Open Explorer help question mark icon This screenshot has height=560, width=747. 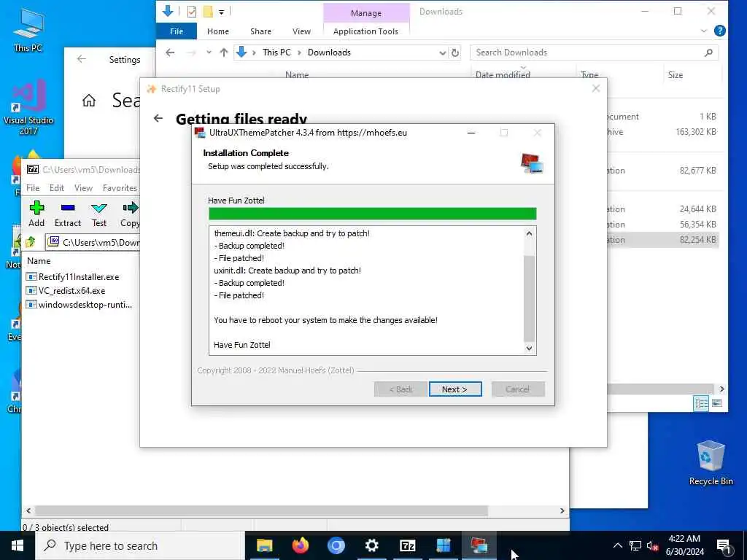coord(720,31)
